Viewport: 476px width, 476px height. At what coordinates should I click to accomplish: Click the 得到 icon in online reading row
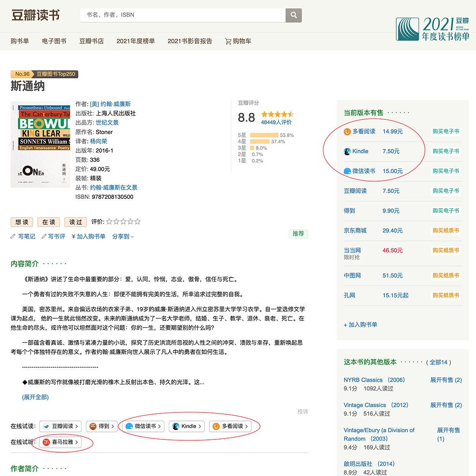pyautogui.click(x=93, y=426)
